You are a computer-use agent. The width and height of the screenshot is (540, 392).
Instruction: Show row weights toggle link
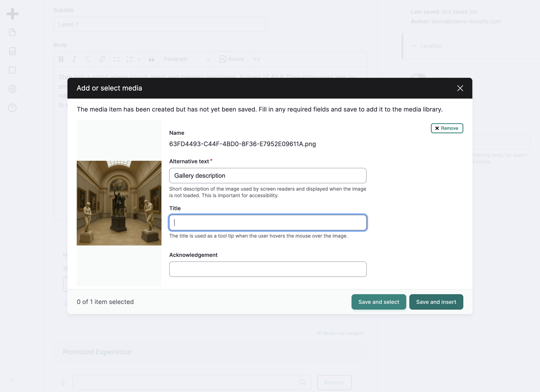340,333
